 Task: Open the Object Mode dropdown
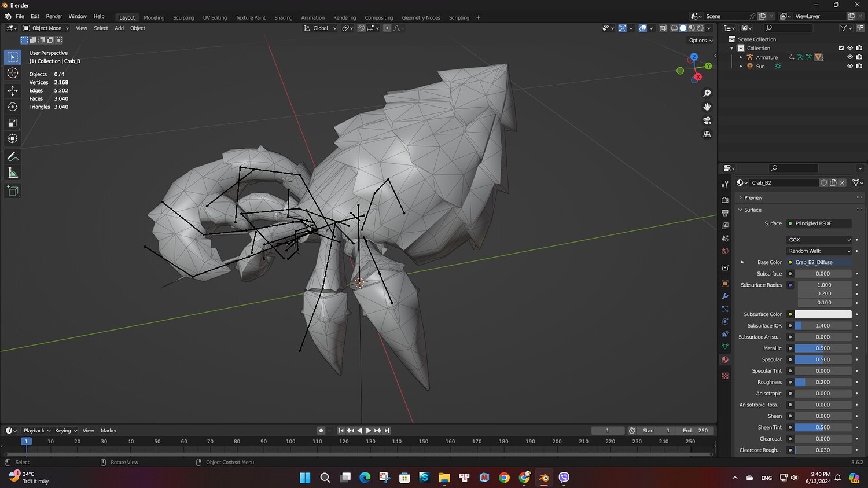[46, 28]
